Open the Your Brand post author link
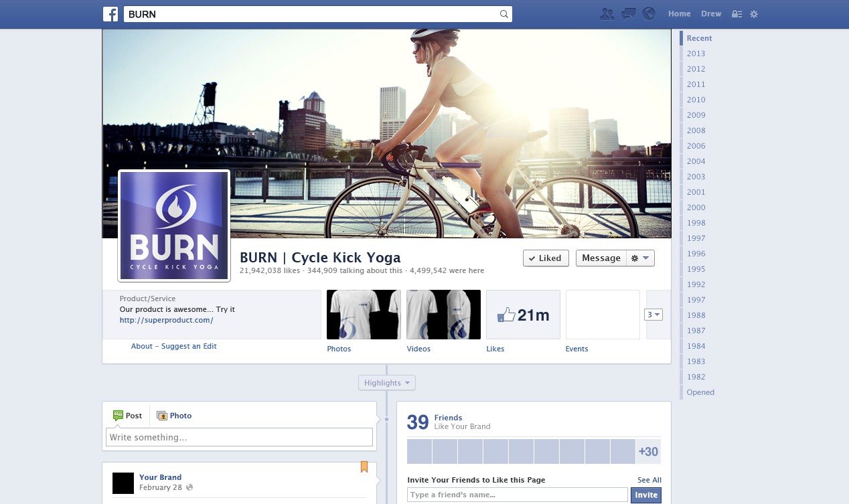 coord(160,477)
